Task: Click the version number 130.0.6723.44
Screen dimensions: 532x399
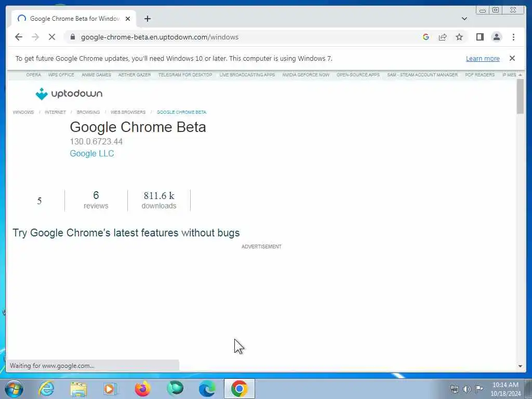Action: 96,141
